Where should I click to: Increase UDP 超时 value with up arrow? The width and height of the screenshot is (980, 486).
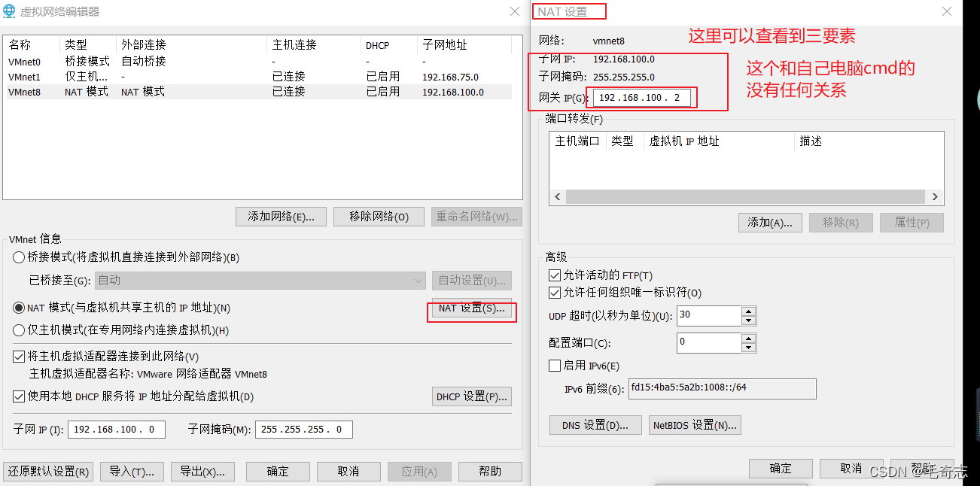click(x=748, y=311)
